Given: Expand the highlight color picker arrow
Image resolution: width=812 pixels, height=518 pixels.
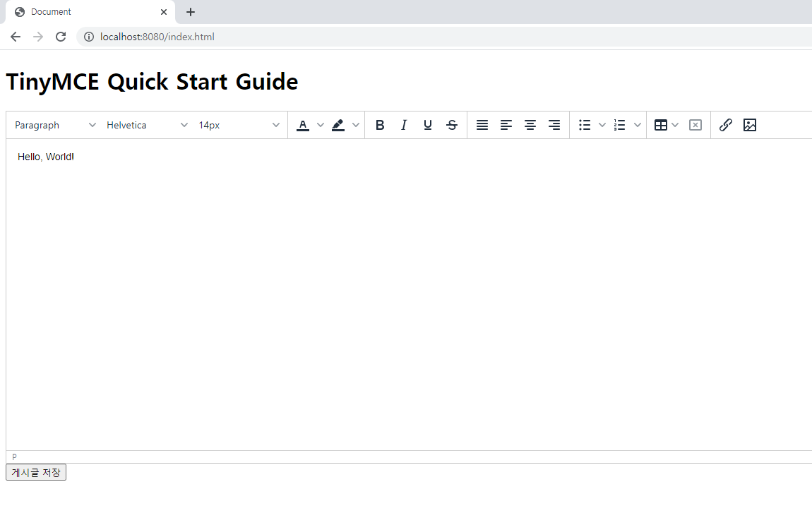Looking at the screenshot, I should [x=356, y=125].
